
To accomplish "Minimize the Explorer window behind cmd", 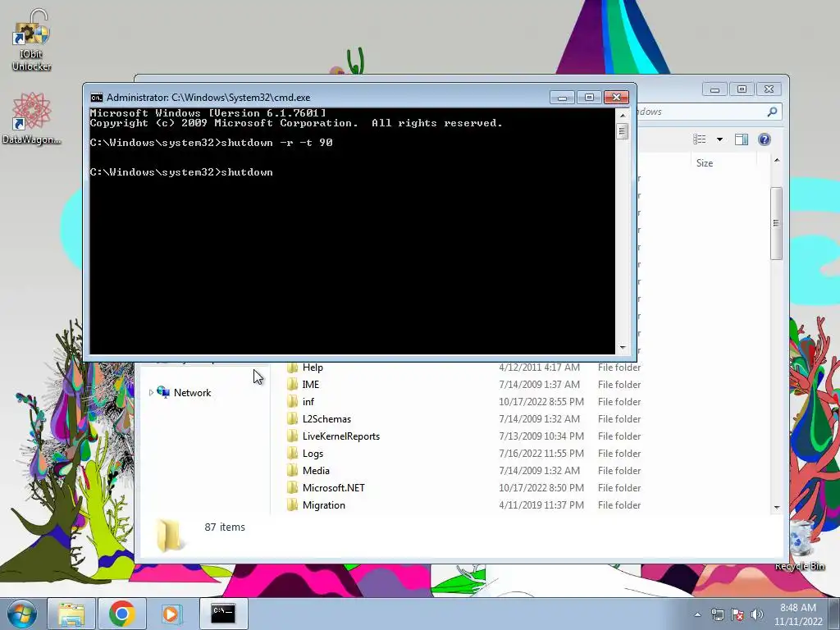I will point(714,89).
